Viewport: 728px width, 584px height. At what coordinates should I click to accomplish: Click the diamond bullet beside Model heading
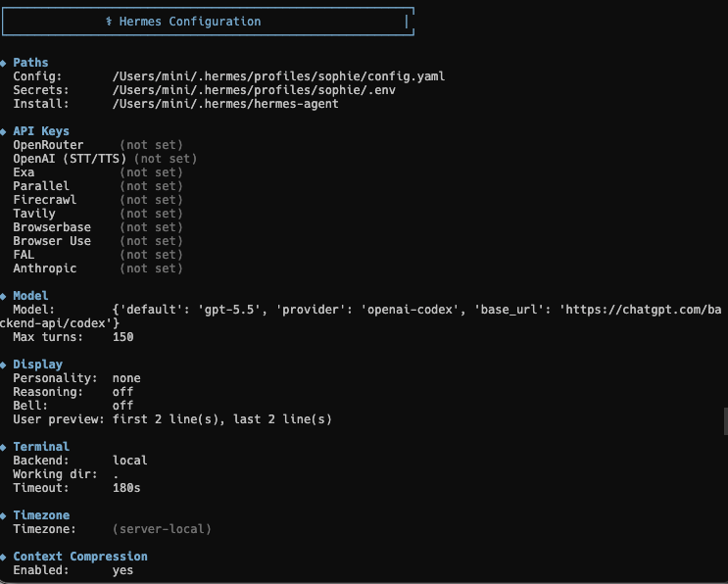tap(3, 296)
